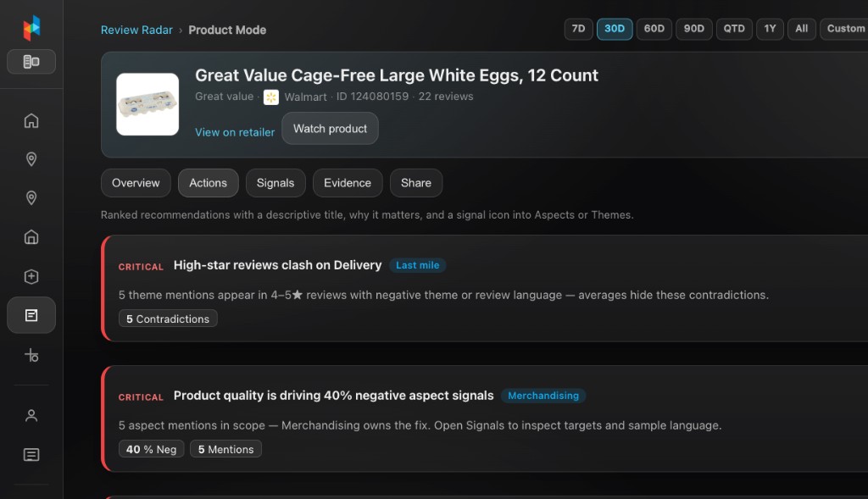The height and width of the screenshot is (499, 868).
Task: Switch to the Actions tab
Action: pos(209,183)
